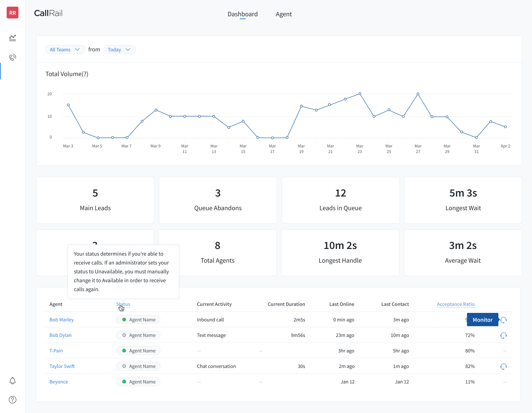Open the help question mark icon
Screen dimensions: 532x413
pyautogui.click(x=12, y=400)
